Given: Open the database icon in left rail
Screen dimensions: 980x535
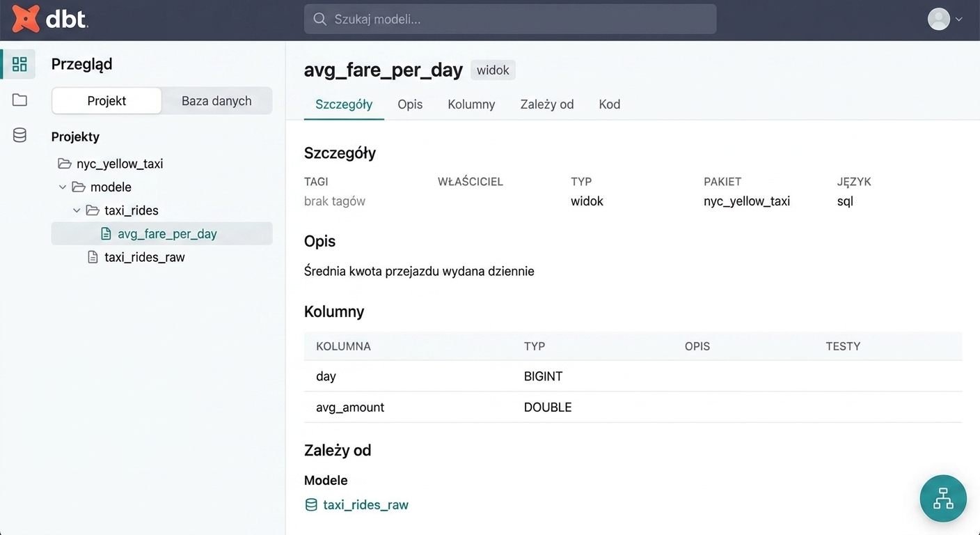Looking at the screenshot, I should [x=19, y=135].
